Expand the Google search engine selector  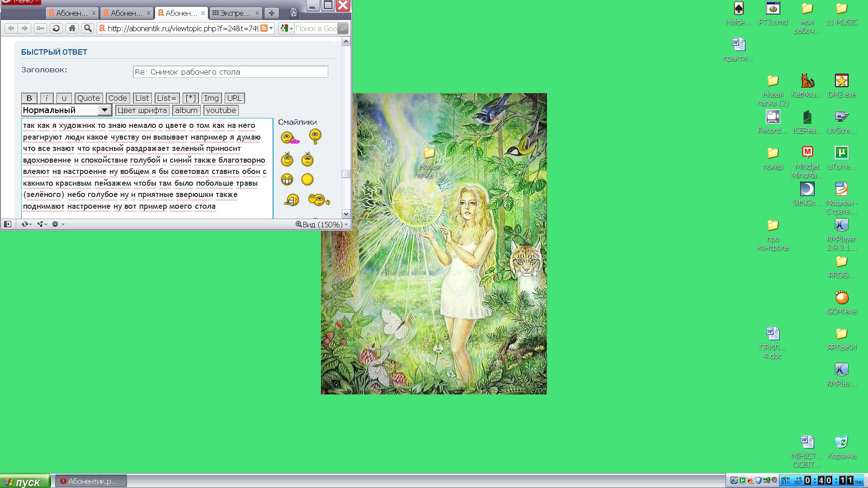(x=286, y=28)
